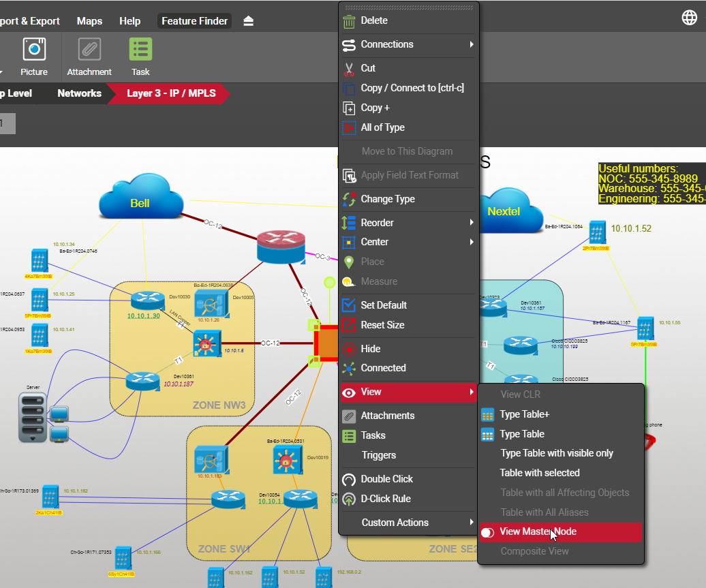The image size is (706, 588).
Task: Open the Attachment tool in toolbar
Action: click(89, 50)
